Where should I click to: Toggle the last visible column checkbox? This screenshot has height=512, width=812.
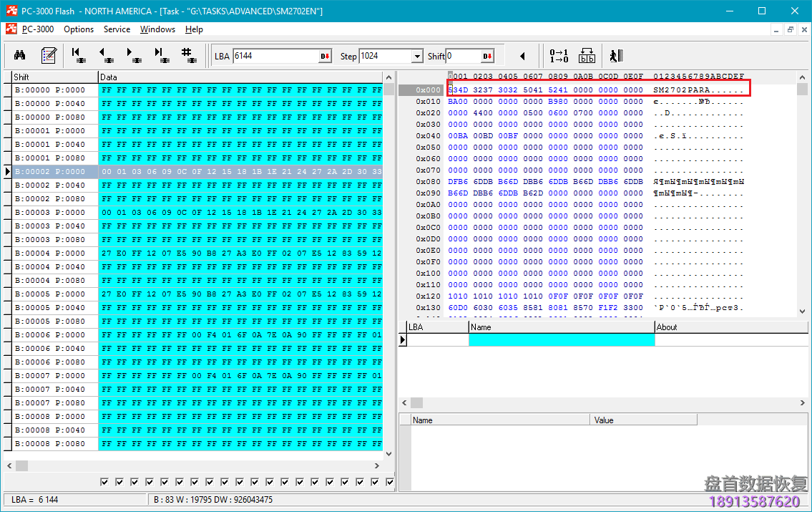[x=390, y=482]
